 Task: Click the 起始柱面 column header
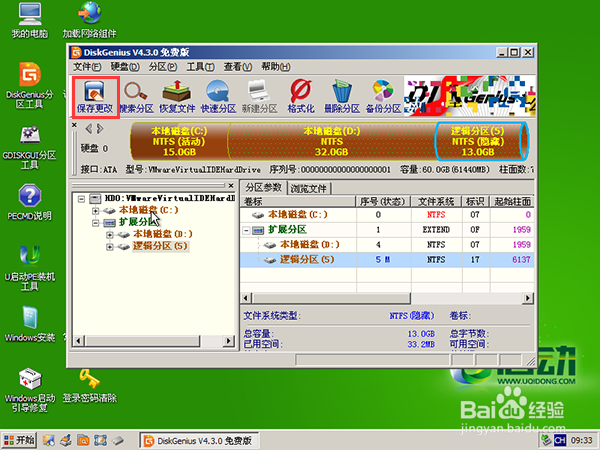[x=512, y=201]
